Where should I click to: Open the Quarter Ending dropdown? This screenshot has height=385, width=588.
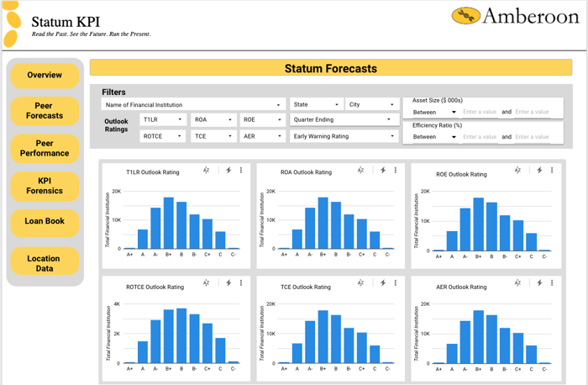click(x=344, y=119)
